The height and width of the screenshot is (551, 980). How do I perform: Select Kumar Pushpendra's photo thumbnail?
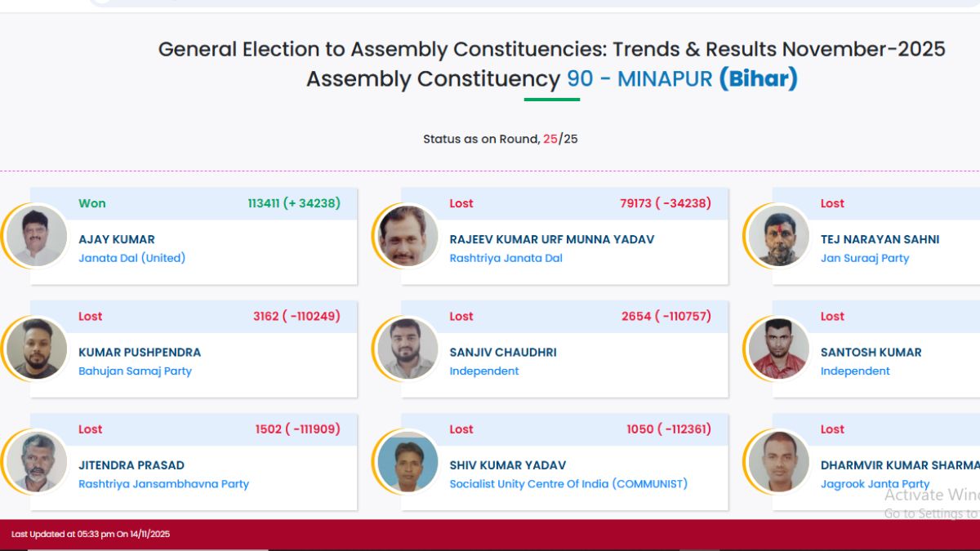point(36,349)
